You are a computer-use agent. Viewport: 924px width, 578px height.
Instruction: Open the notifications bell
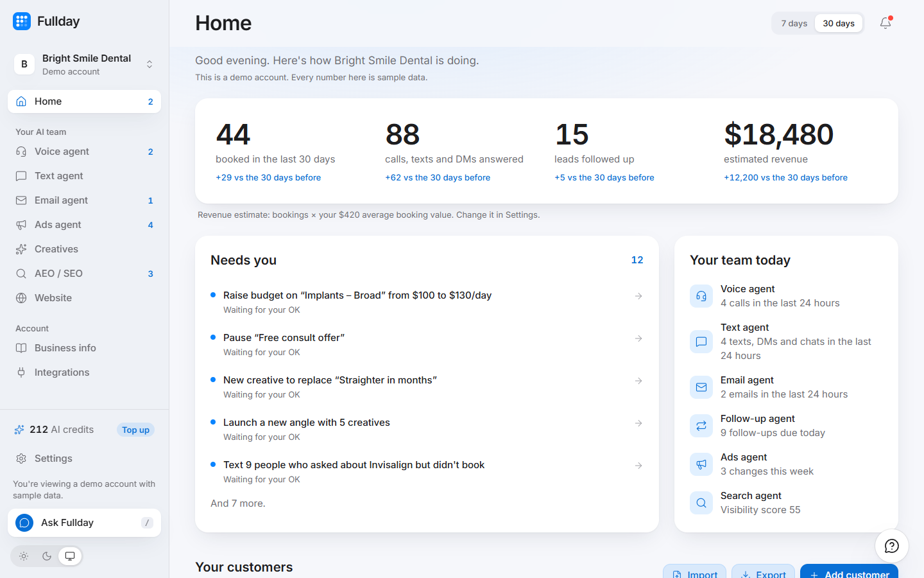pyautogui.click(x=886, y=23)
